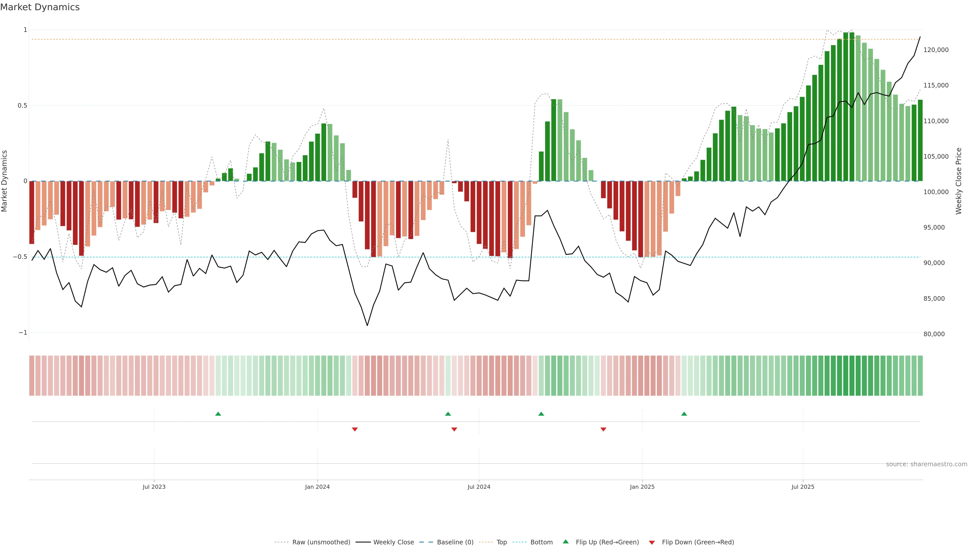The image size is (980, 551).
Task: Click the Flip Up marker after Jan 2025
Action: click(684, 414)
